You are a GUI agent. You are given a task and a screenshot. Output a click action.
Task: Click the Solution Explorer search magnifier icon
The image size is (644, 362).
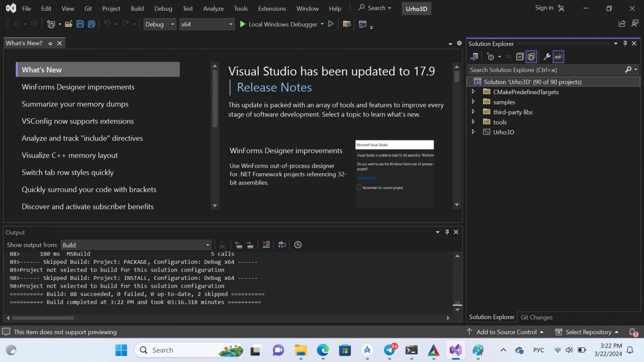pos(628,70)
